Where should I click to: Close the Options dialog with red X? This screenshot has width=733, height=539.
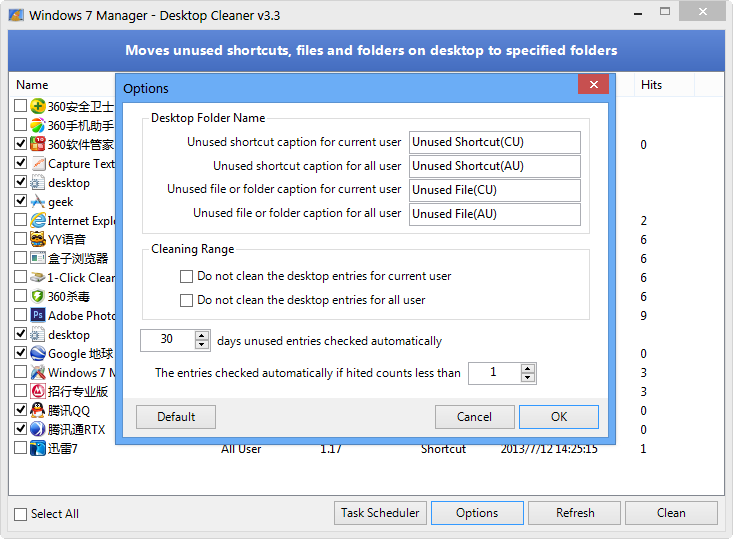593,85
